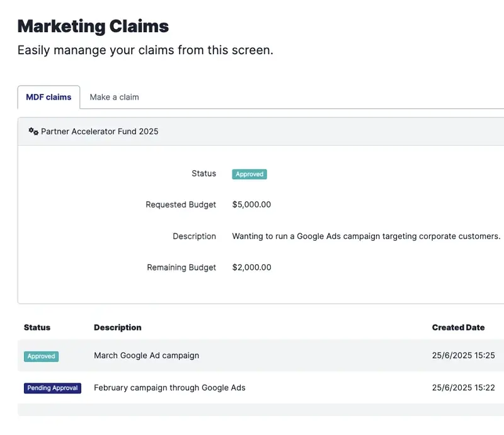Click the Pending Approval status badge
This screenshot has height=435, width=504.
[x=52, y=388]
